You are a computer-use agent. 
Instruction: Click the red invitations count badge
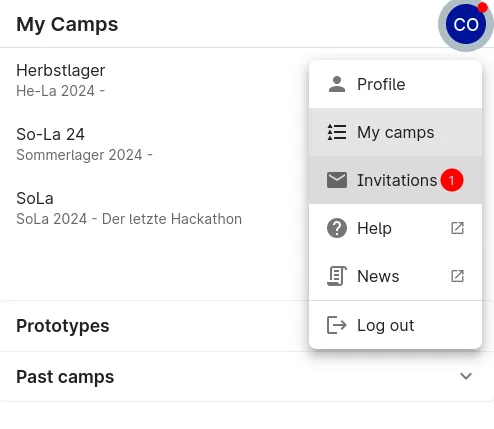[x=452, y=180]
